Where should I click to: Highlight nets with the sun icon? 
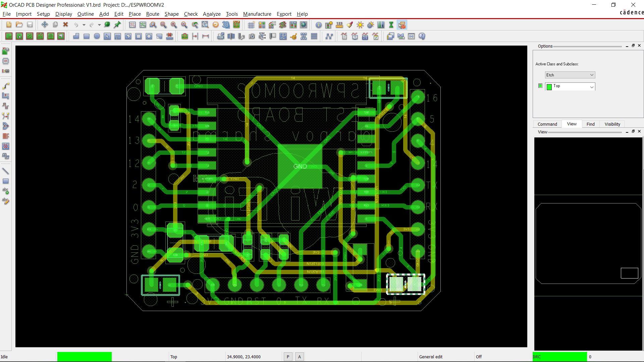coord(360,25)
